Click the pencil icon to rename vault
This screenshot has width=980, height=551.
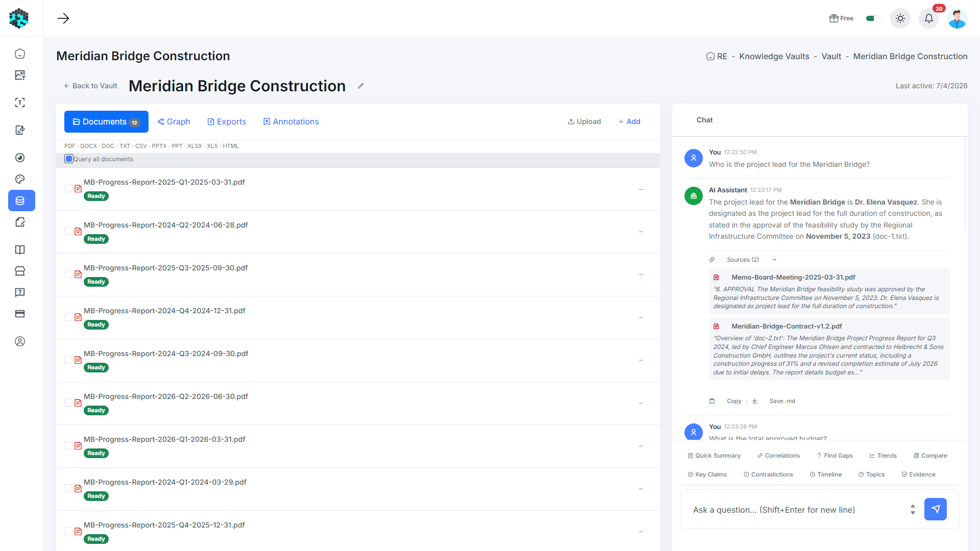click(x=361, y=86)
